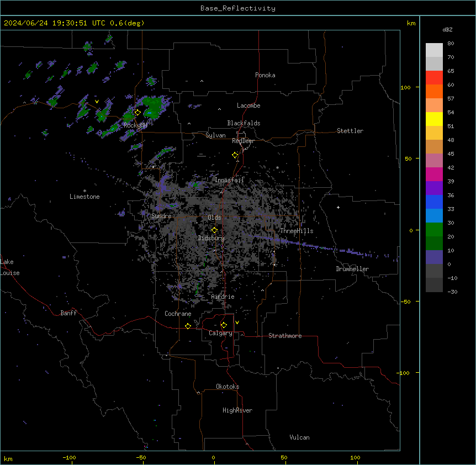Image resolution: width=476 pixels, height=465 pixels.
Task: Click the RedDeer city label
Action: coord(243,141)
